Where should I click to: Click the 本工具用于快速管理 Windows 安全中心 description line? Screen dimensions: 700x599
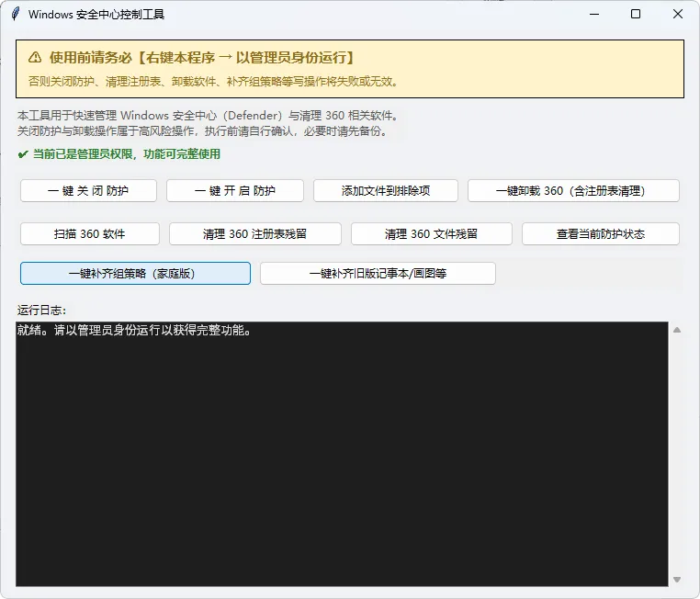pyautogui.click(x=208, y=116)
